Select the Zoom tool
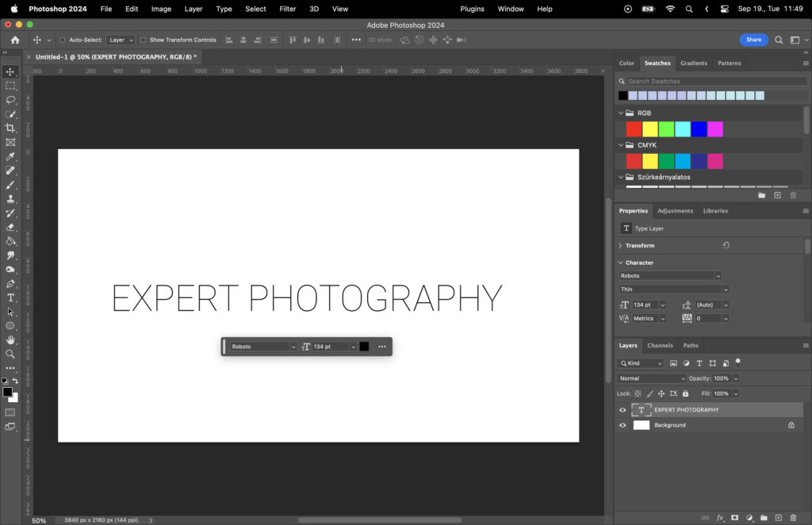 [x=11, y=354]
